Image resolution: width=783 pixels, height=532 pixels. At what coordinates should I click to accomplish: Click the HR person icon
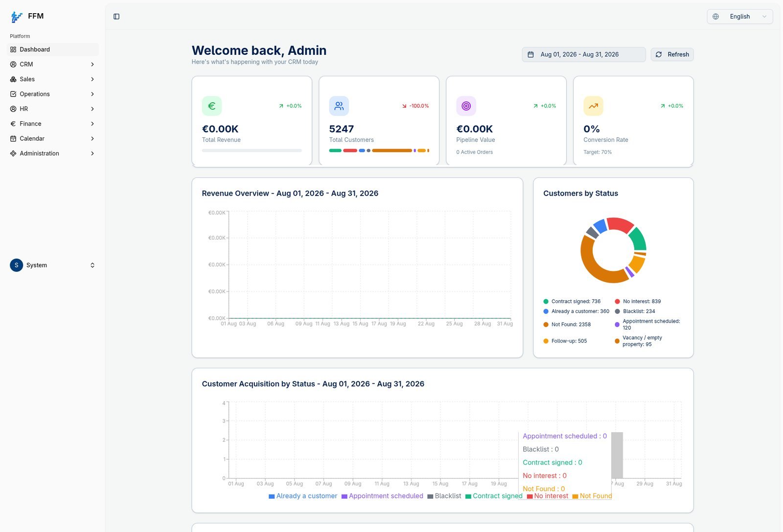13,109
